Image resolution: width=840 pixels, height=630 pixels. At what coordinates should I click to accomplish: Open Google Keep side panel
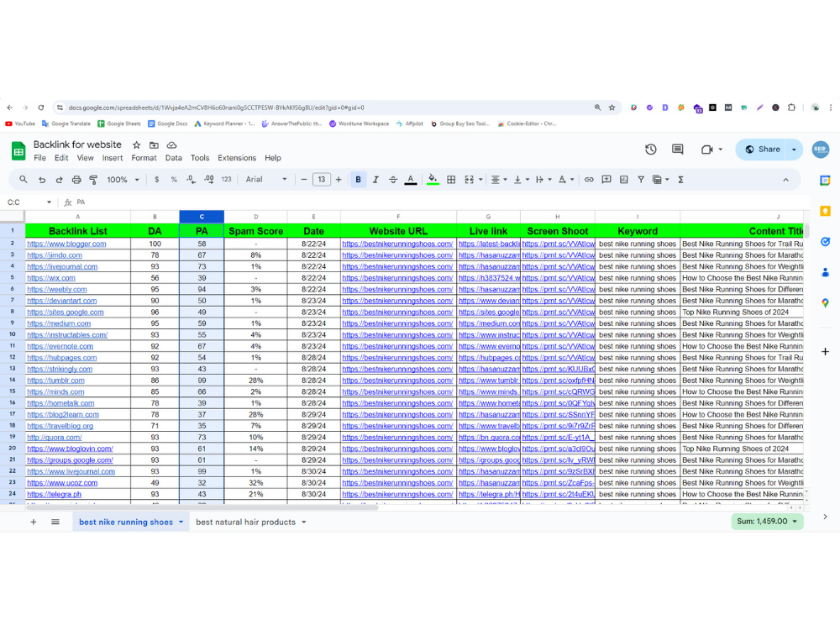click(x=825, y=211)
